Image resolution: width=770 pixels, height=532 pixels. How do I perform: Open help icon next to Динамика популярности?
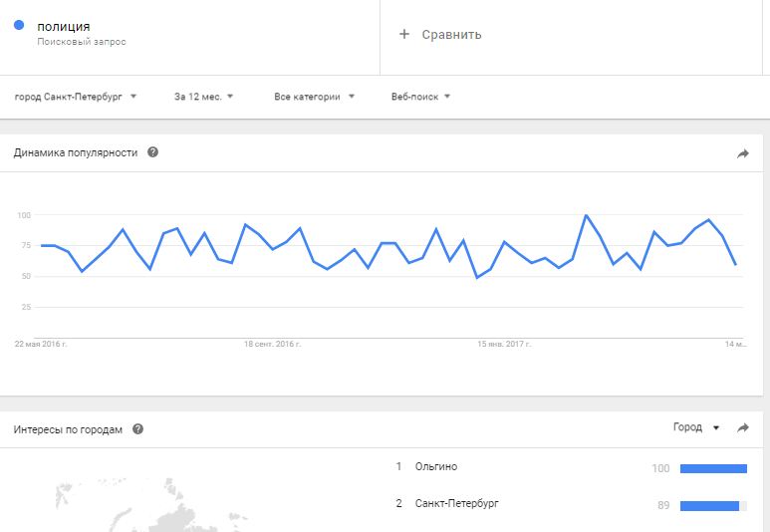(x=152, y=152)
